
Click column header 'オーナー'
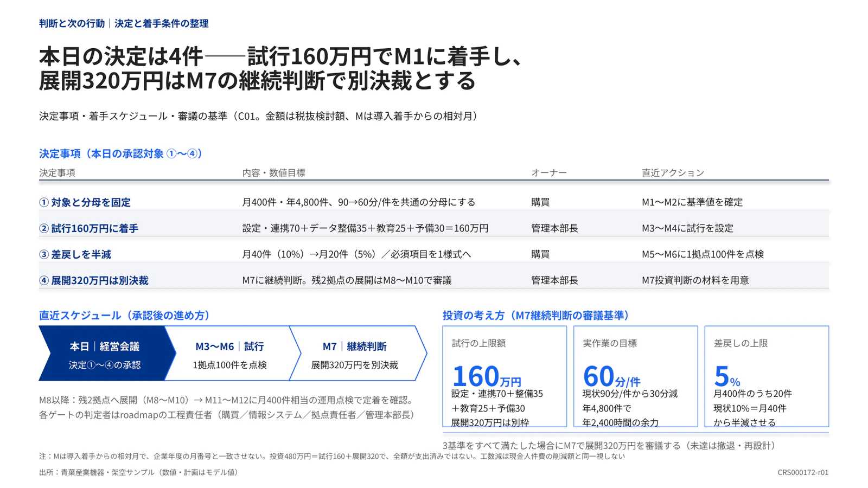[549, 172]
